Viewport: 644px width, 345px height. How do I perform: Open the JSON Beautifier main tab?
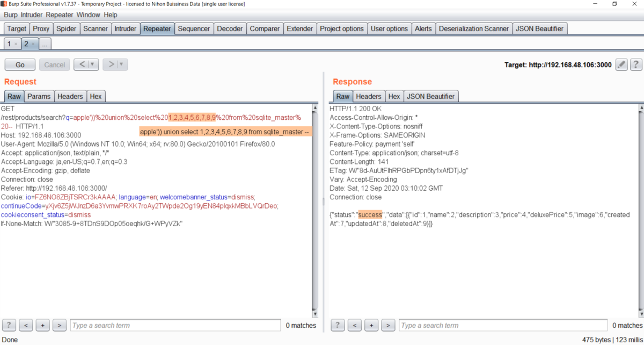(539, 28)
